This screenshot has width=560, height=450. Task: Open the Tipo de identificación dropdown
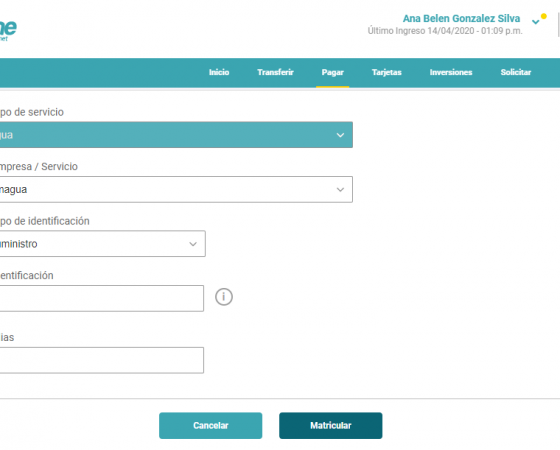(x=102, y=244)
